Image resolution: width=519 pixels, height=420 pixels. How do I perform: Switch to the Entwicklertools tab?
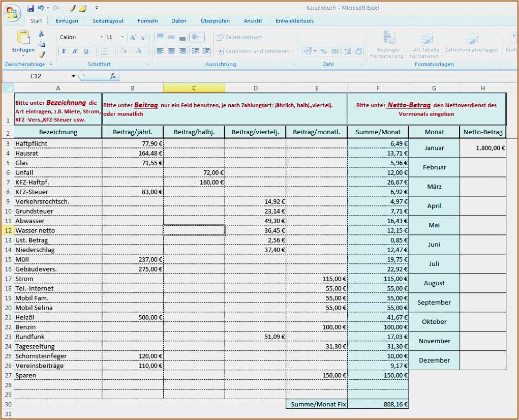click(295, 21)
